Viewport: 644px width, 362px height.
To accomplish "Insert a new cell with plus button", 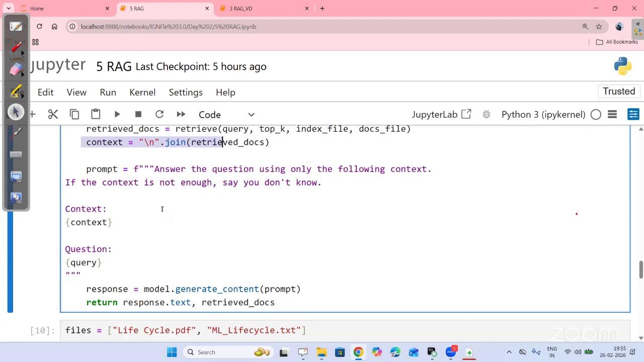I will pos(33,115).
